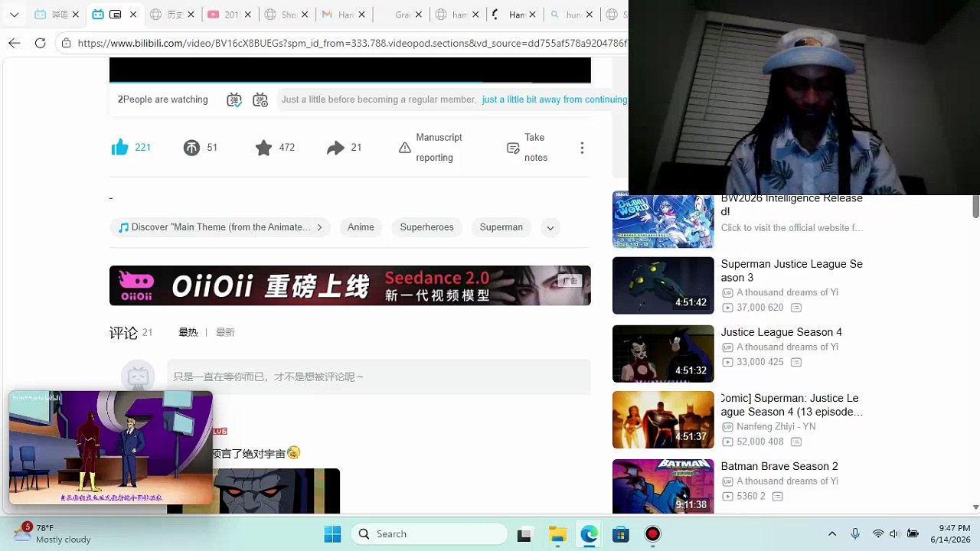The height and width of the screenshot is (551, 980).
Task: Open Superman Justice League Season 3 title
Action: pos(792,271)
